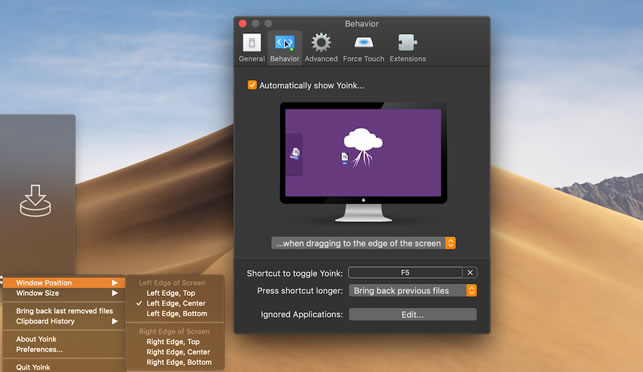Toggle Automatically show Yoink checkbox

coord(252,85)
